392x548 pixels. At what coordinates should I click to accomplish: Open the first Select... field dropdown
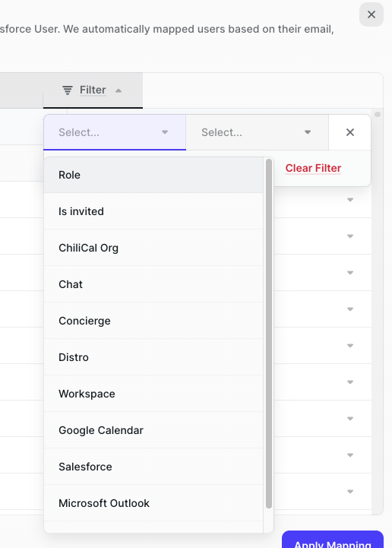(x=115, y=132)
